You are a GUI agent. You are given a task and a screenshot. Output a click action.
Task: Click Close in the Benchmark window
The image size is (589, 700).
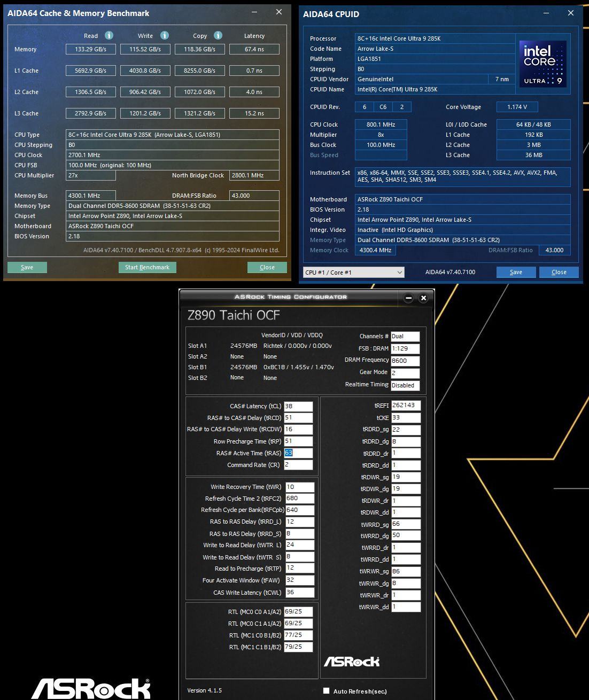point(267,267)
